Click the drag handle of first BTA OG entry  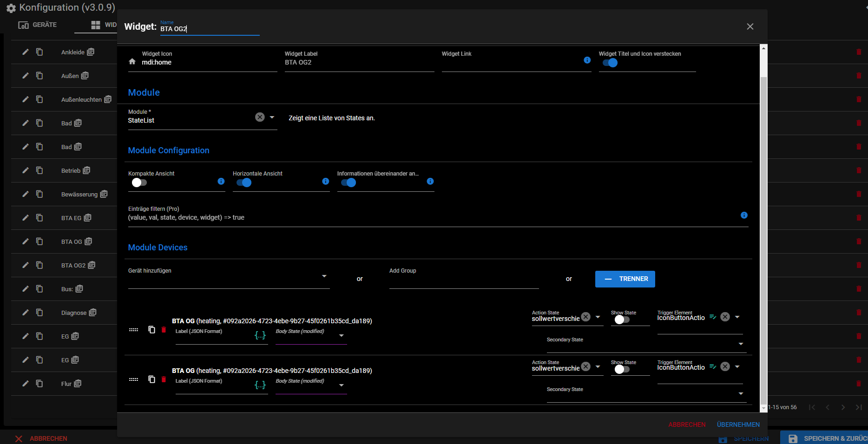(133, 330)
